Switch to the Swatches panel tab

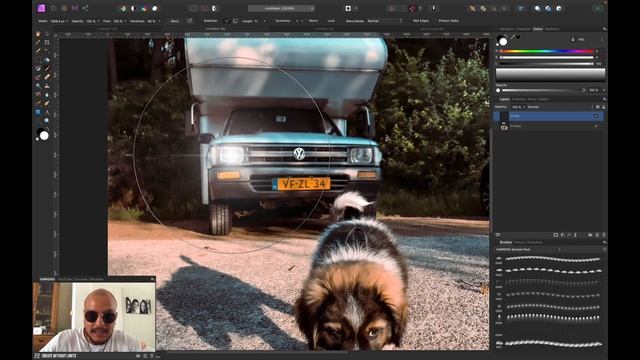coord(552,29)
